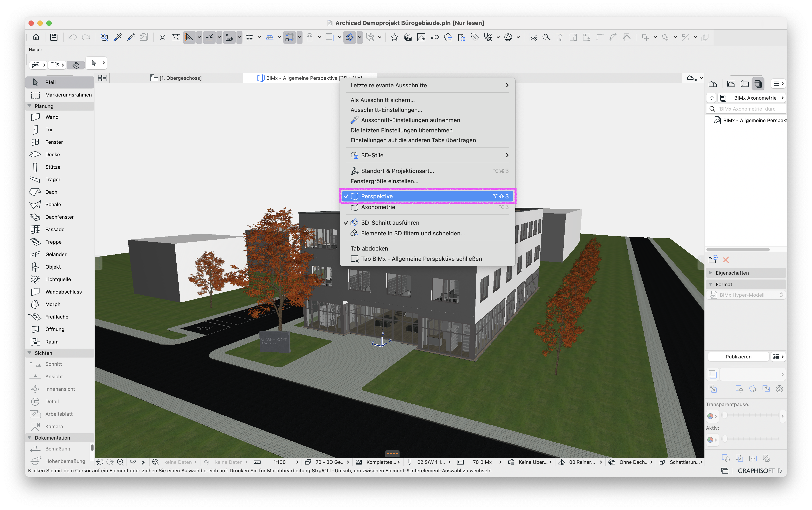
Task: Open the tab overview grid icon
Action: click(x=102, y=78)
